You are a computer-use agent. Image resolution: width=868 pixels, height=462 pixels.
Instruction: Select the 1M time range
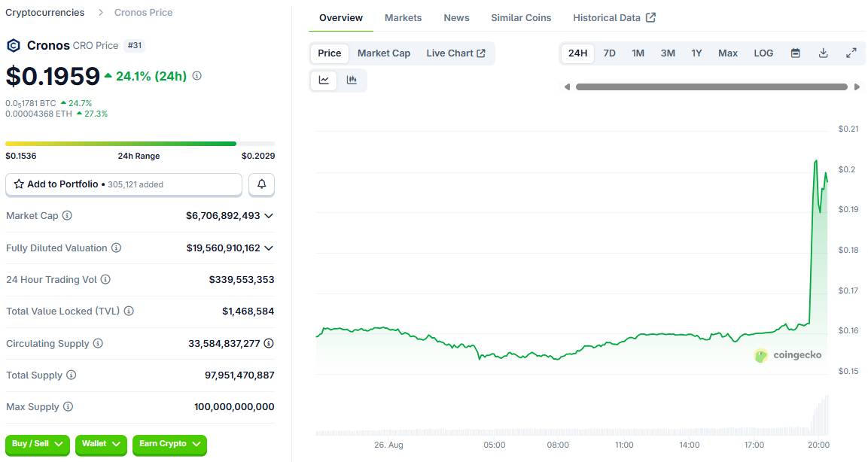tap(638, 53)
